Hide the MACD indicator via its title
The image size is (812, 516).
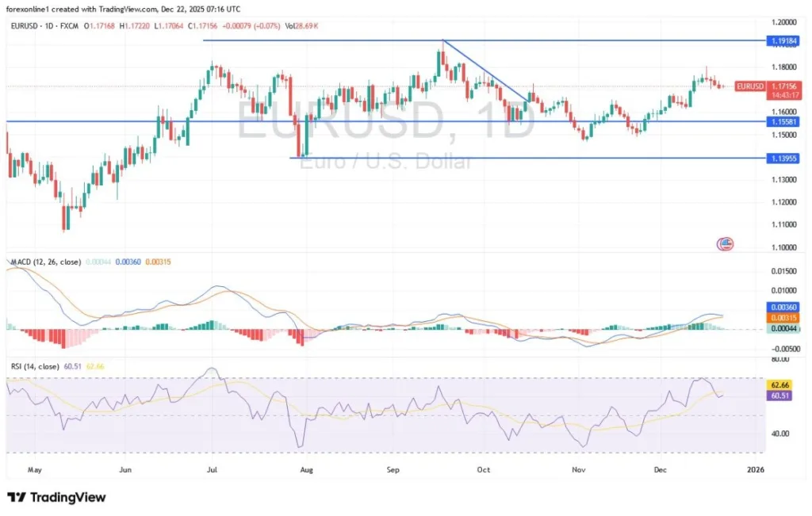click(48, 262)
